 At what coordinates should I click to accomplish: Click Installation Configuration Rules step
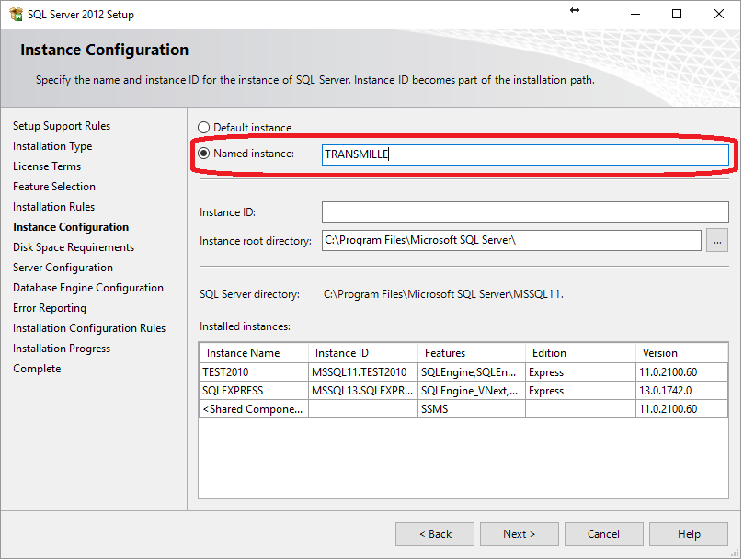pos(89,328)
